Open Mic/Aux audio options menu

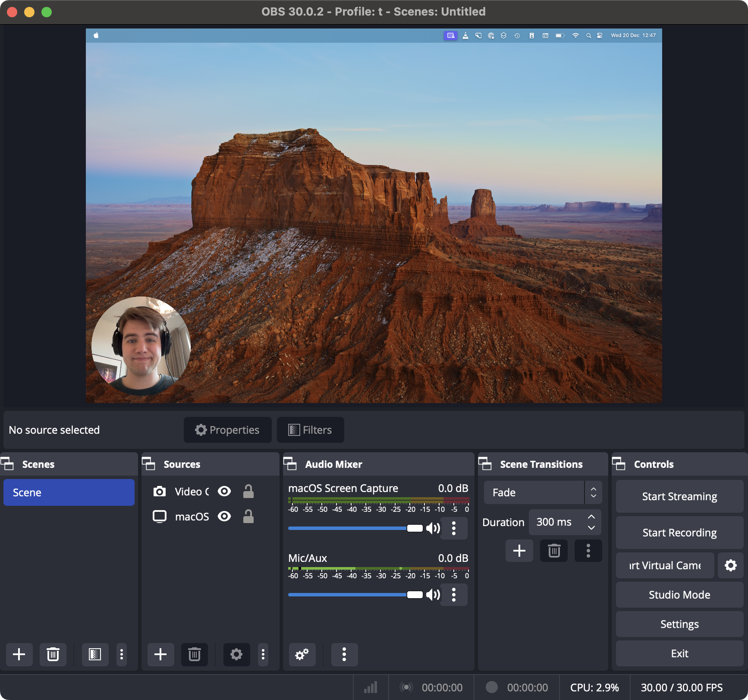pos(454,595)
